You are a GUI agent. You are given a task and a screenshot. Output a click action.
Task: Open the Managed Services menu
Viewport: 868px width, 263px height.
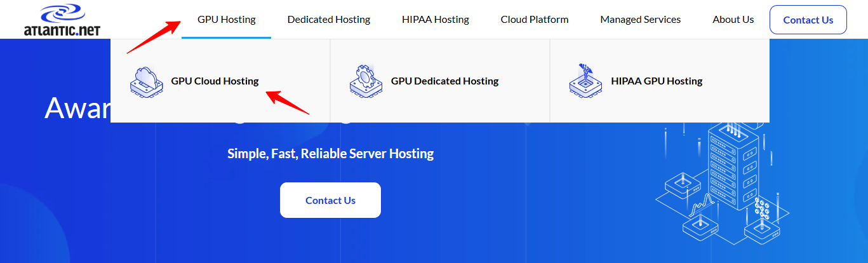coord(641,20)
